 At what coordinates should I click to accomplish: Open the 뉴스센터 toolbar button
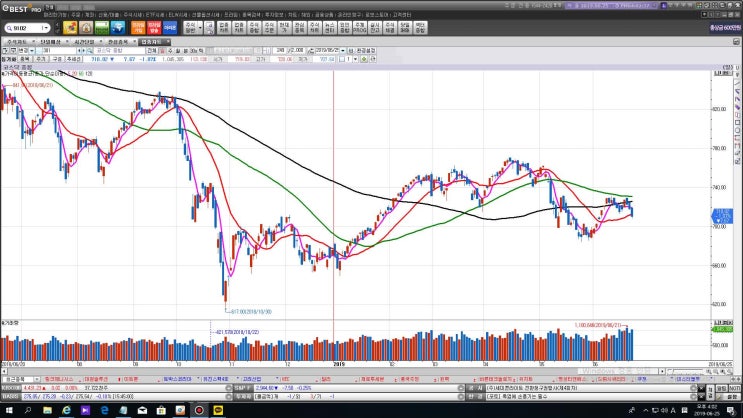(329, 27)
